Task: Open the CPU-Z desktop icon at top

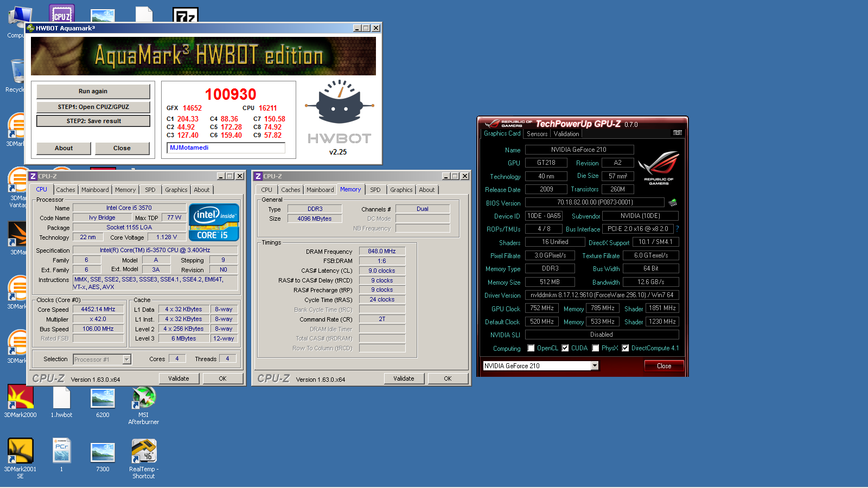Action: (61, 13)
